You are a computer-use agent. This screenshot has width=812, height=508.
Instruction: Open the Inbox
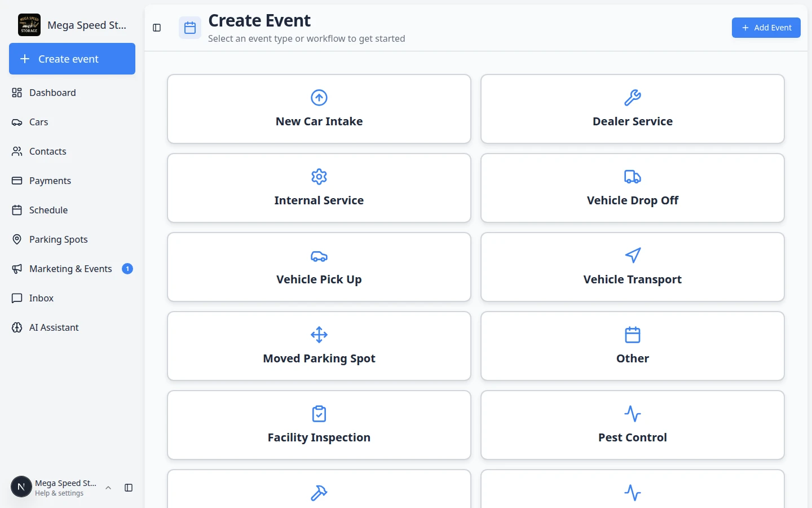[x=72, y=298]
